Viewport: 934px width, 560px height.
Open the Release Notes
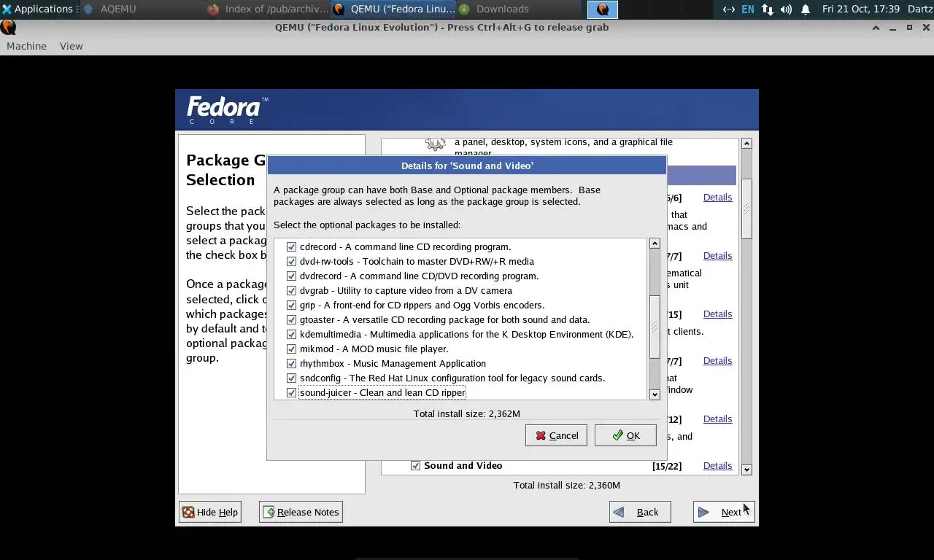pos(301,512)
